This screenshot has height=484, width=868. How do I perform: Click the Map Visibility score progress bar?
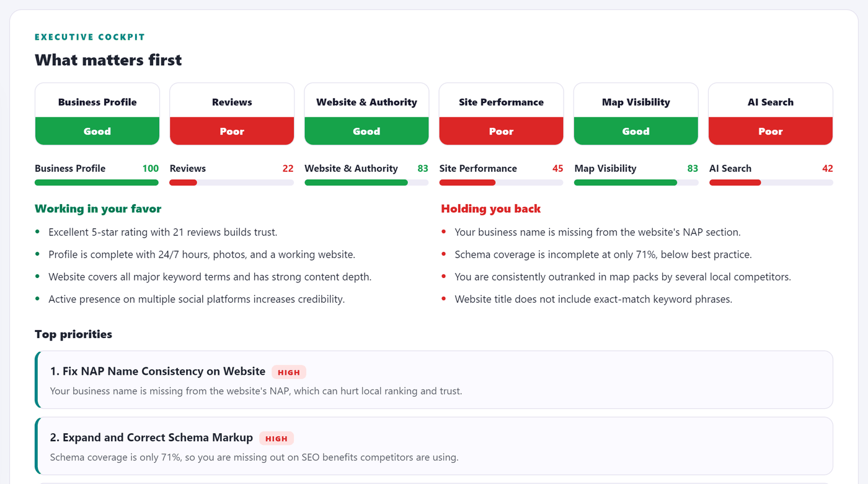click(x=636, y=182)
